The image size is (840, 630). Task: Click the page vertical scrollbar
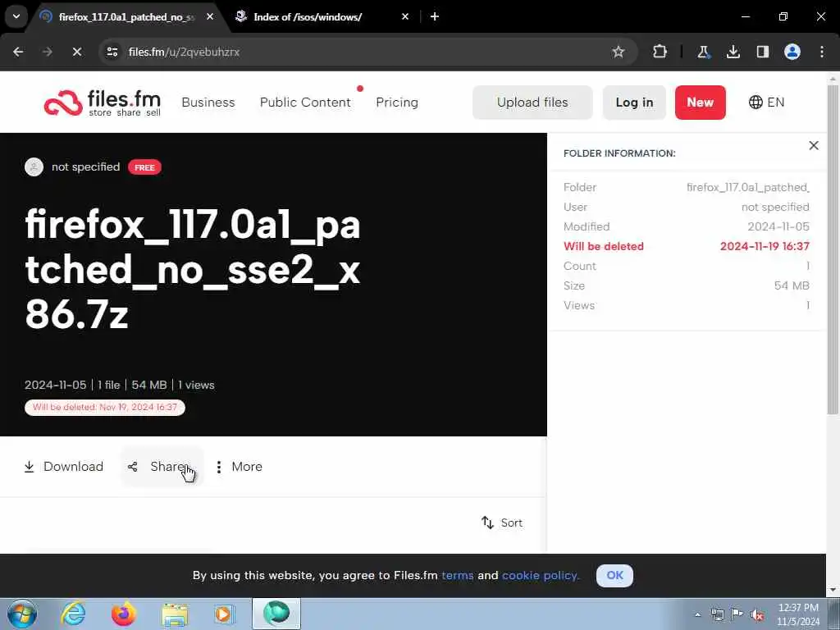pos(833,249)
